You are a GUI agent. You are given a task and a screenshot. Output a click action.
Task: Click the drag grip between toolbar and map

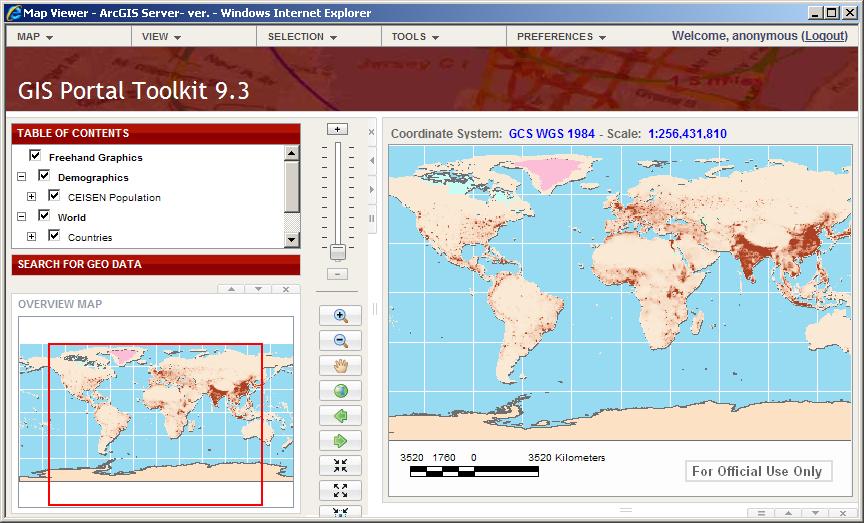pyautogui.click(x=375, y=309)
